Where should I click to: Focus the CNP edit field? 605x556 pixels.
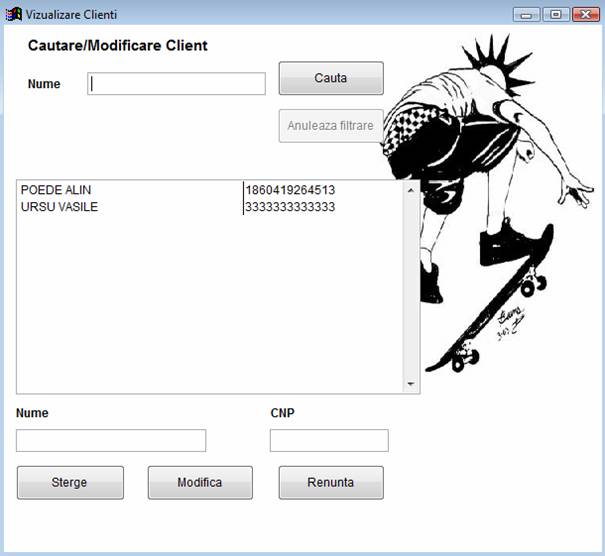click(x=329, y=440)
